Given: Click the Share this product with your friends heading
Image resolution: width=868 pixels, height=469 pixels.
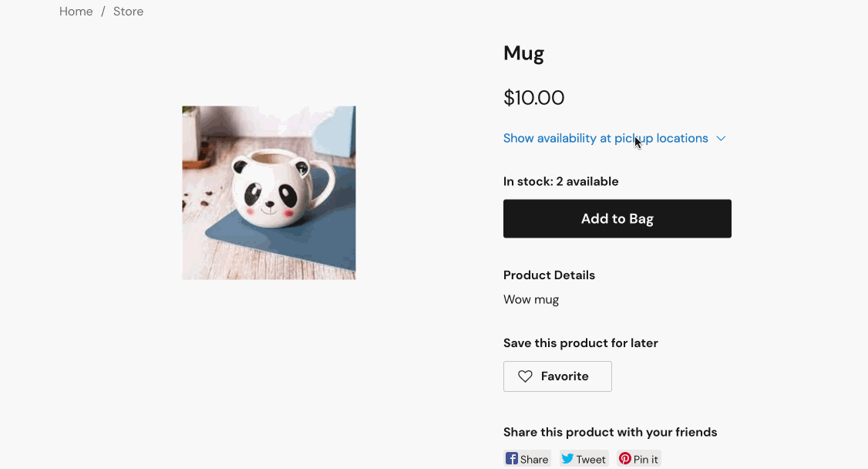Looking at the screenshot, I should (610, 432).
